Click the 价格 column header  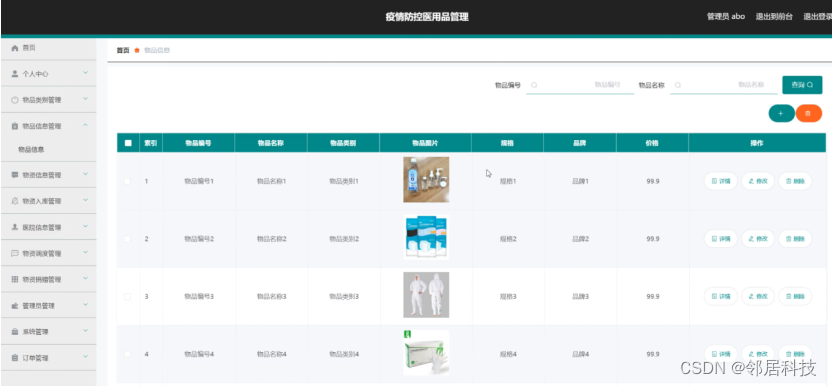point(652,143)
